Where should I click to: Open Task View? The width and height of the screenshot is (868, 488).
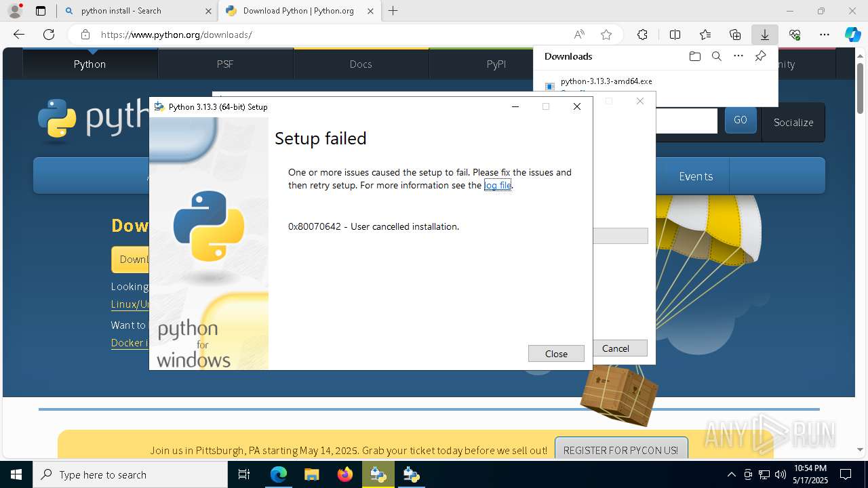pyautogui.click(x=245, y=474)
